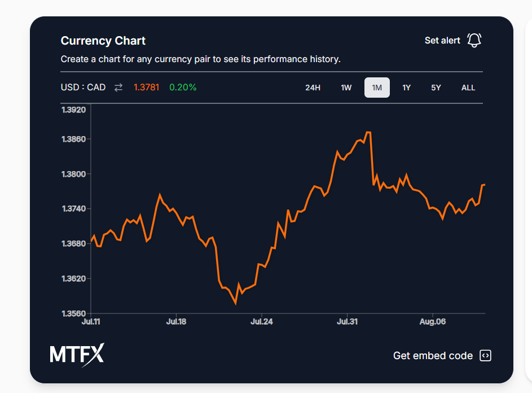Open the USD : CAD pair selector
The width and height of the screenshot is (532, 393).
click(x=83, y=88)
